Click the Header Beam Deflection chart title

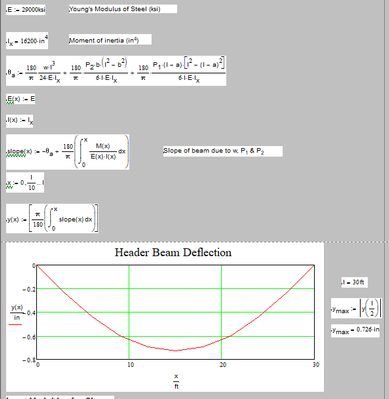click(173, 252)
